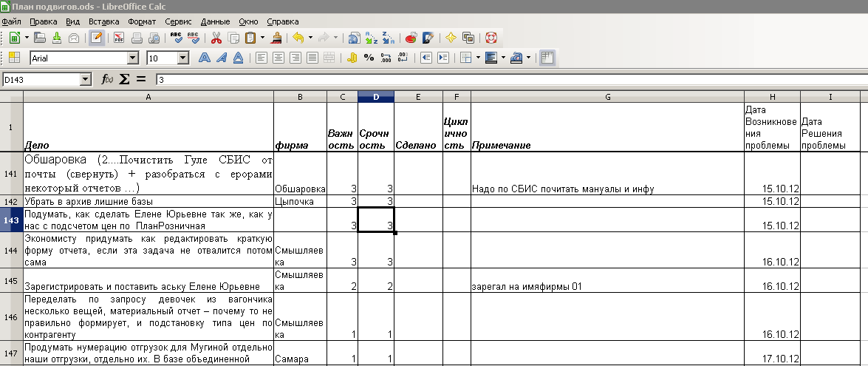Open the Справка menu
868x366 pixels.
(x=282, y=21)
